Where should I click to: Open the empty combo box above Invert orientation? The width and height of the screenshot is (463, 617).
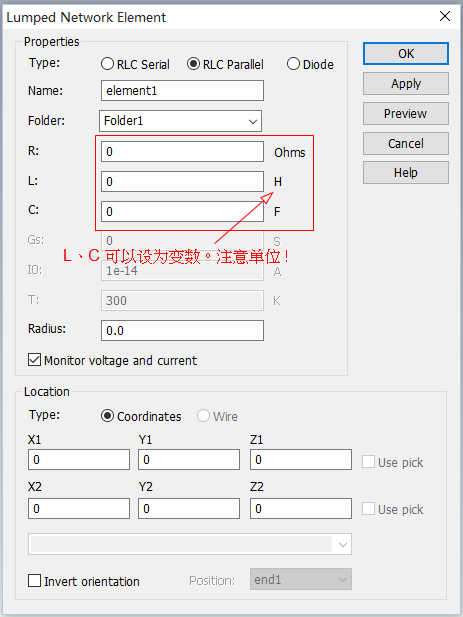[x=190, y=545]
